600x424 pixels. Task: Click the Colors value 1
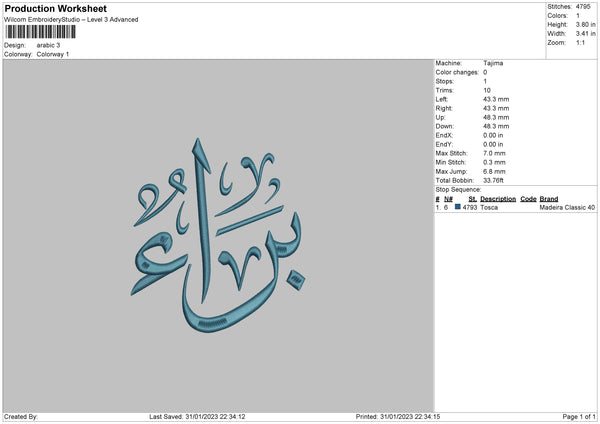click(578, 16)
